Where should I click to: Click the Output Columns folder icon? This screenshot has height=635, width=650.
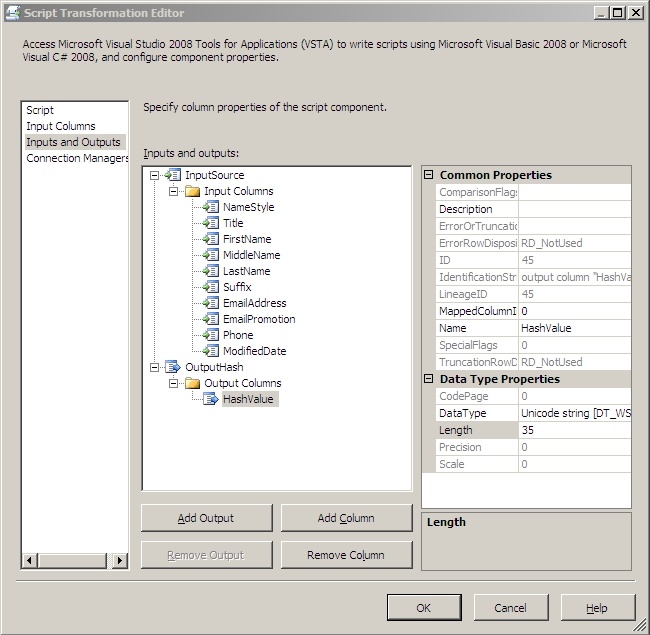click(x=192, y=383)
